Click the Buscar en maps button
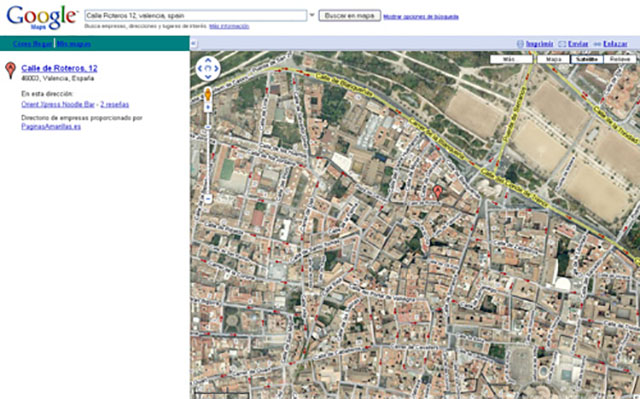 point(350,16)
